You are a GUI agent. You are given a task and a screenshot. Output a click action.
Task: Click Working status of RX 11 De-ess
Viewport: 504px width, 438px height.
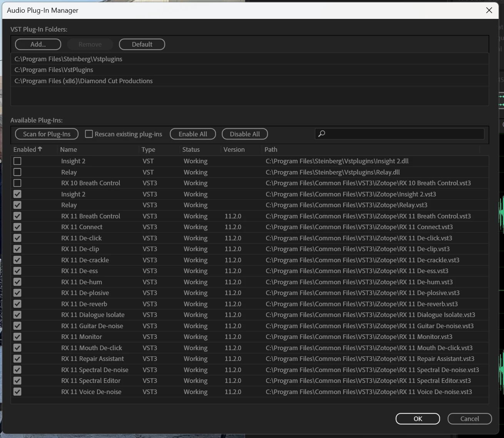tap(196, 271)
